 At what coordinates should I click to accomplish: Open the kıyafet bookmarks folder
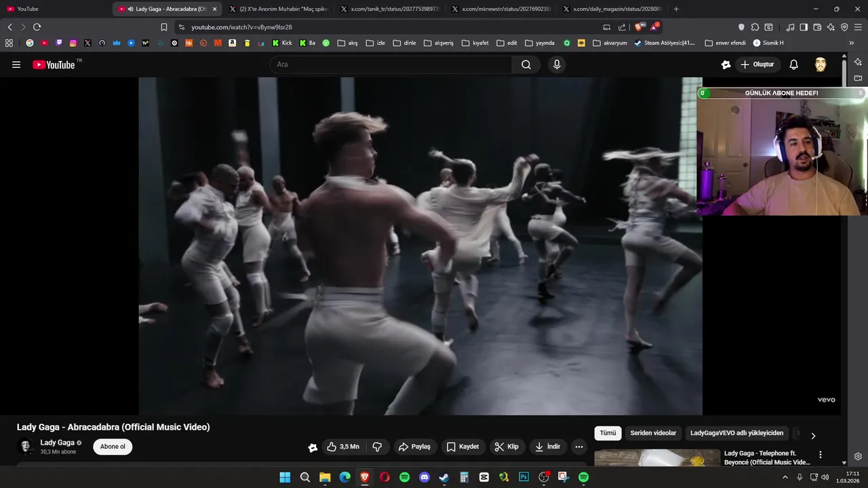[x=475, y=43]
